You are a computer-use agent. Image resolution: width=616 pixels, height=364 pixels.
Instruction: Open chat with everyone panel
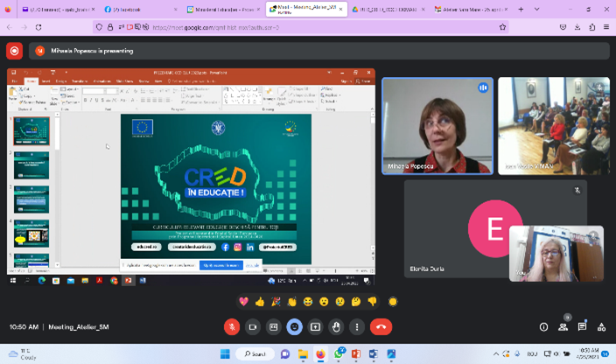pyautogui.click(x=582, y=326)
